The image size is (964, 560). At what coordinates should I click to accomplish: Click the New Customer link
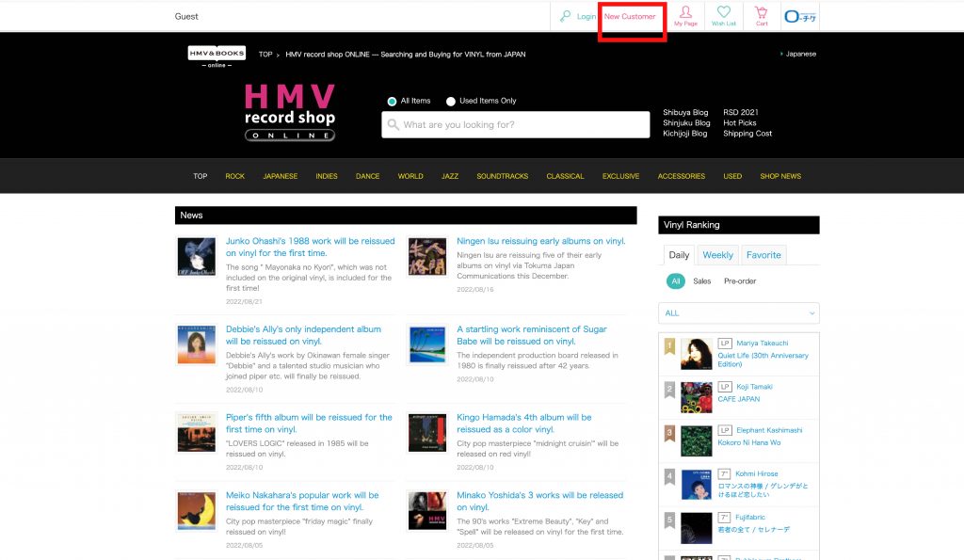630,17
